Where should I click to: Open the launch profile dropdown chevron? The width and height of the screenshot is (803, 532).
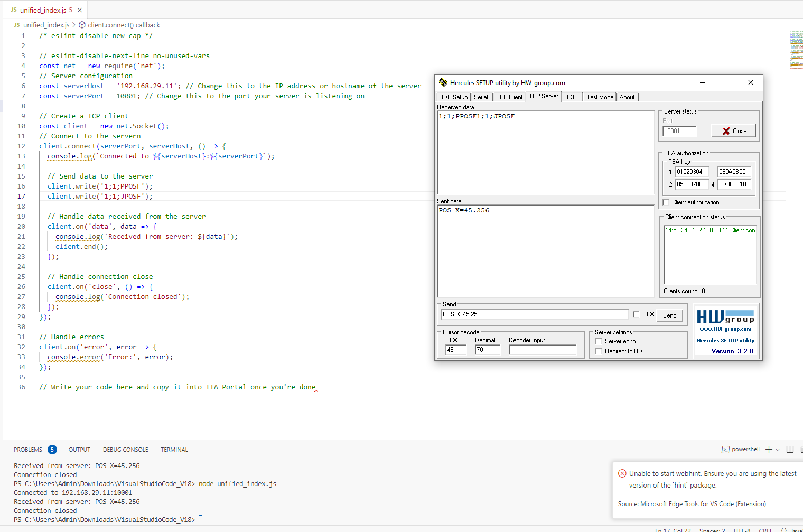coord(778,450)
